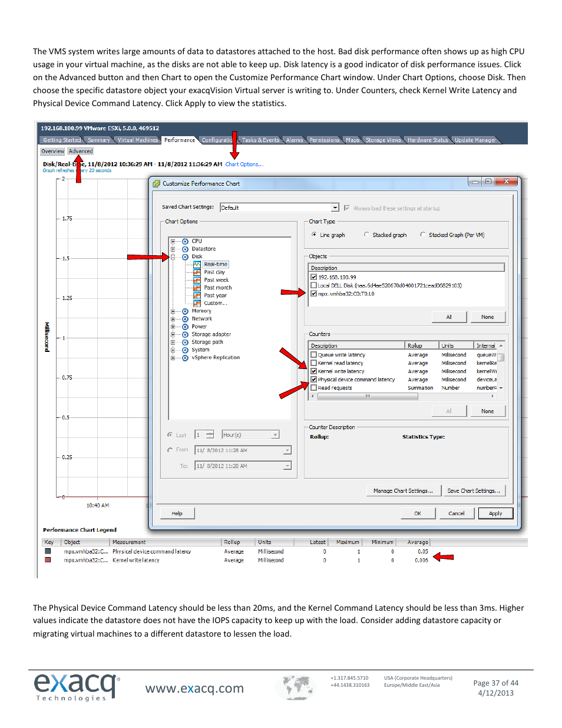Viewport: 562px width, 728px height.
Task: Select the Past year chart icon
Action: (197, 295)
